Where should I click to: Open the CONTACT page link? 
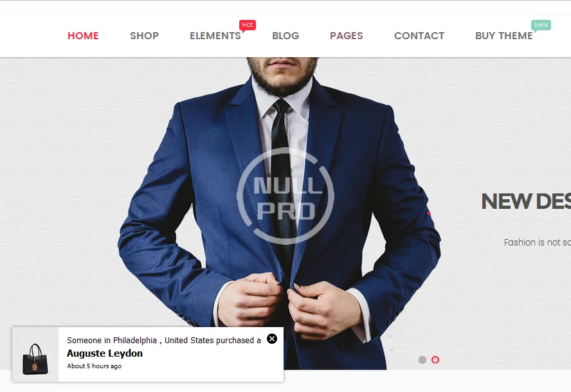pos(419,36)
